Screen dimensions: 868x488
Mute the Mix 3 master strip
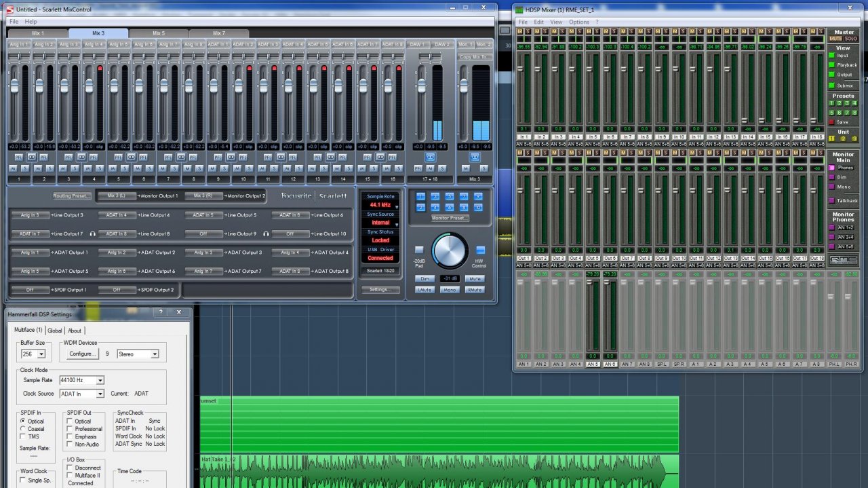(x=466, y=168)
